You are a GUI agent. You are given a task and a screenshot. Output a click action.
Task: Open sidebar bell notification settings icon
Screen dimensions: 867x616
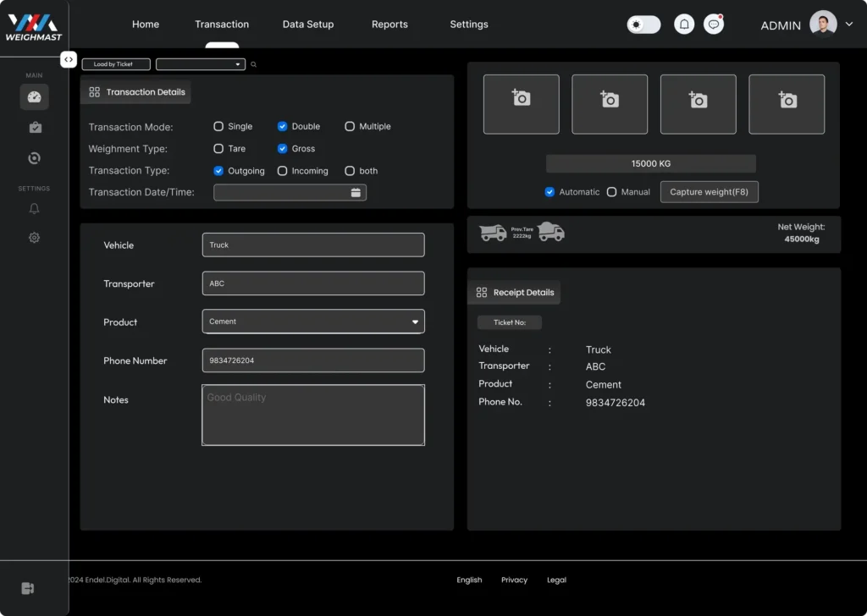tap(34, 208)
